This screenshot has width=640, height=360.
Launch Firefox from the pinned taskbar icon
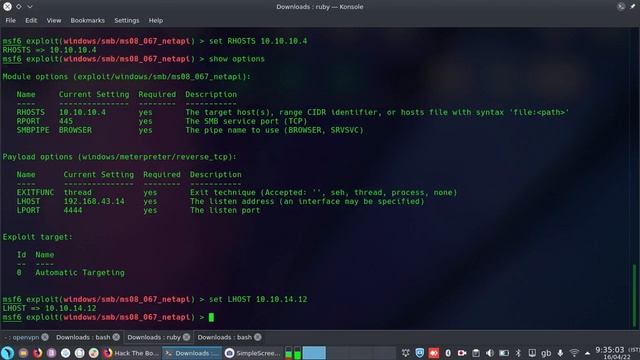tap(38, 353)
